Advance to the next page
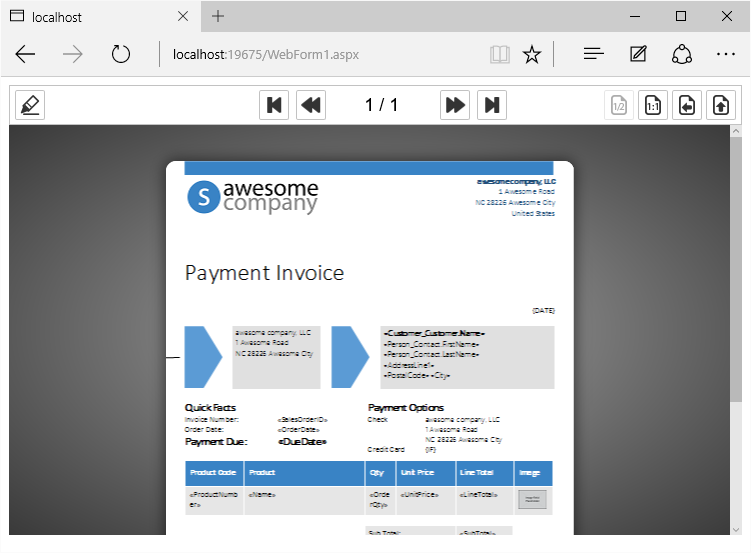The width and height of the screenshot is (751, 553). click(x=455, y=105)
